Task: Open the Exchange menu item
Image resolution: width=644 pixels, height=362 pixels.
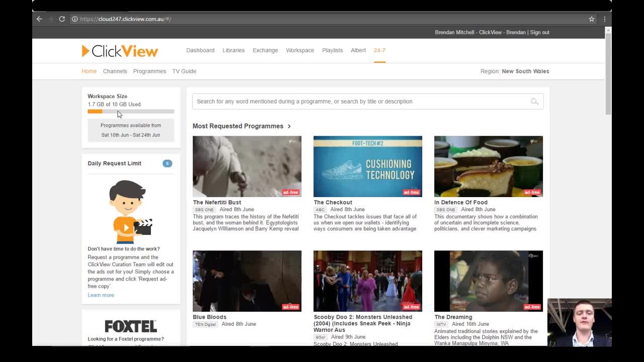Action: click(x=265, y=50)
